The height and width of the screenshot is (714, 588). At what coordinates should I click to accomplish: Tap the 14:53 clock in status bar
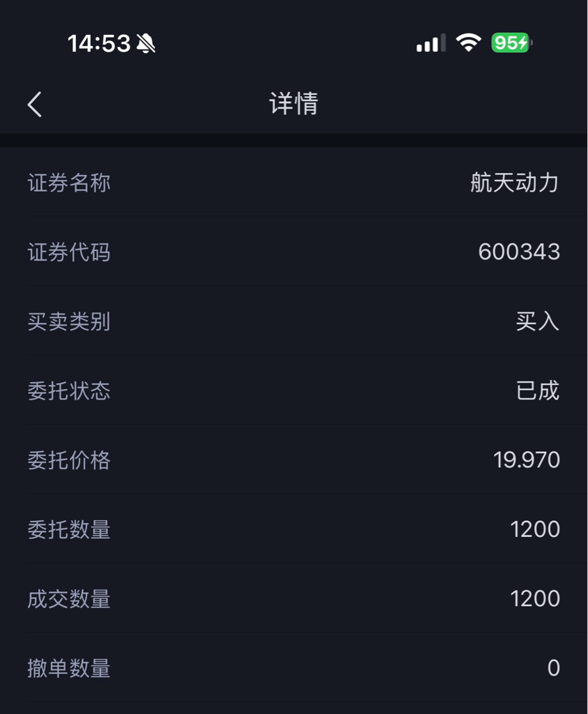tap(99, 44)
